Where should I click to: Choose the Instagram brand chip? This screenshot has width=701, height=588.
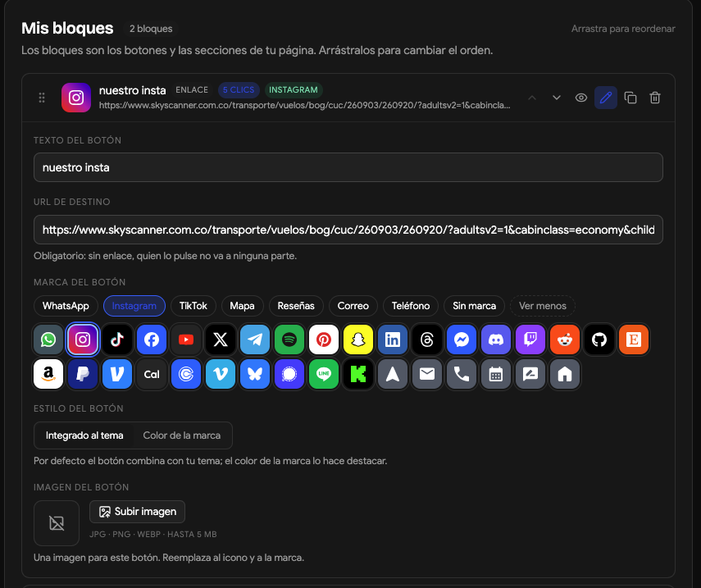pyautogui.click(x=134, y=306)
